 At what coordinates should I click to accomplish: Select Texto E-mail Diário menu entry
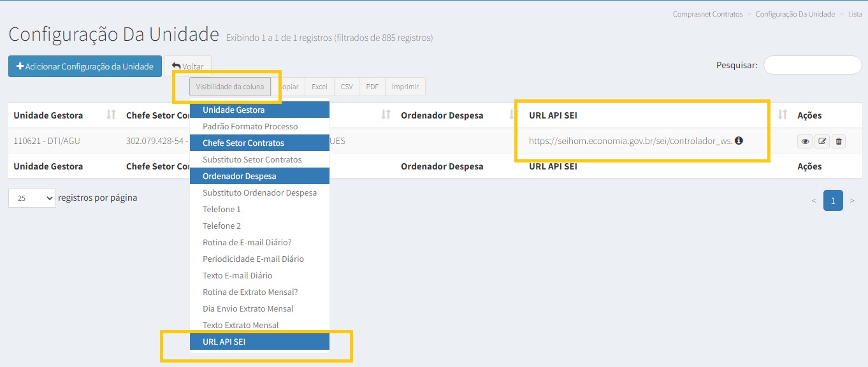(x=259, y=275)
